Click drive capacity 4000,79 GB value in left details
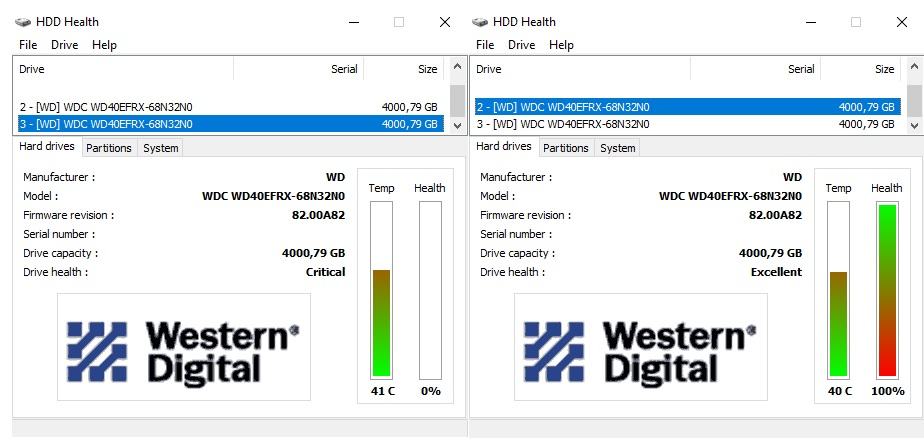 [314, 253]
